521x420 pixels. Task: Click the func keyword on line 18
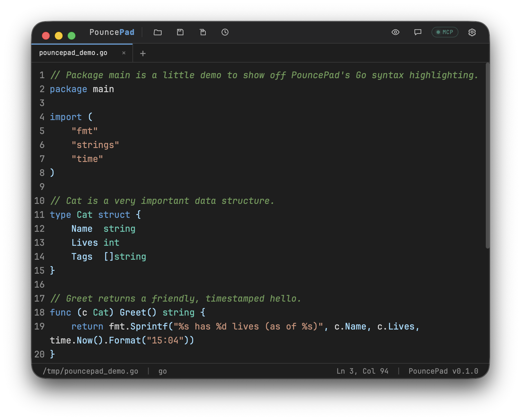[x=61, y=312]
